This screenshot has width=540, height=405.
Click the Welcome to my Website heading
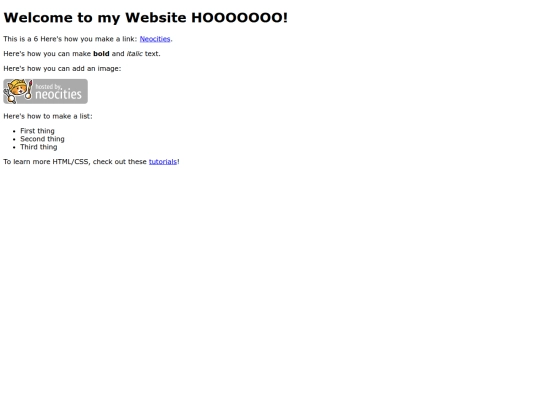point(145,18)
